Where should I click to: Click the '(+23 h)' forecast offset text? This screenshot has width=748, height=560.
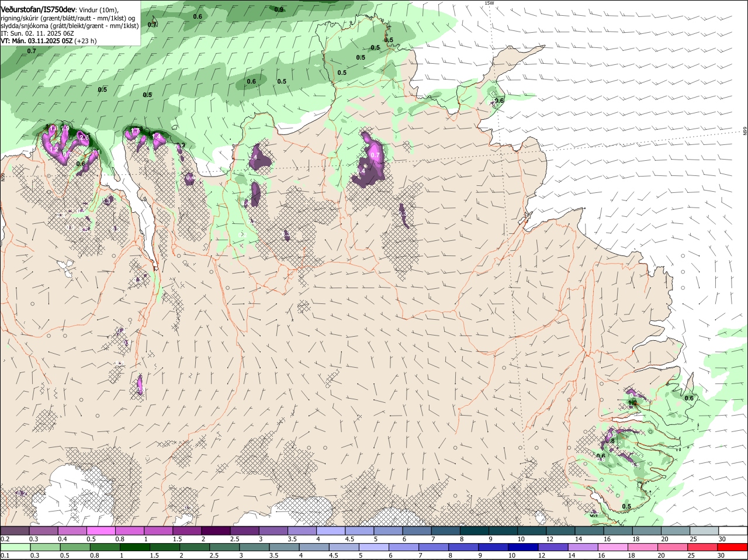[x=85, y=41]
